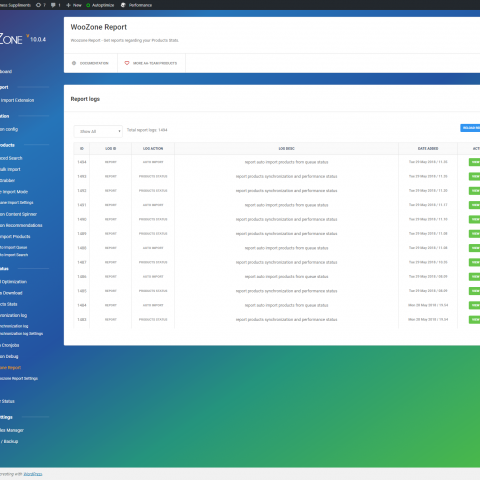Viewport: 480px width, 480px height.
Task: Open Setup / Backup sidebar item
Action: point(9,441)
